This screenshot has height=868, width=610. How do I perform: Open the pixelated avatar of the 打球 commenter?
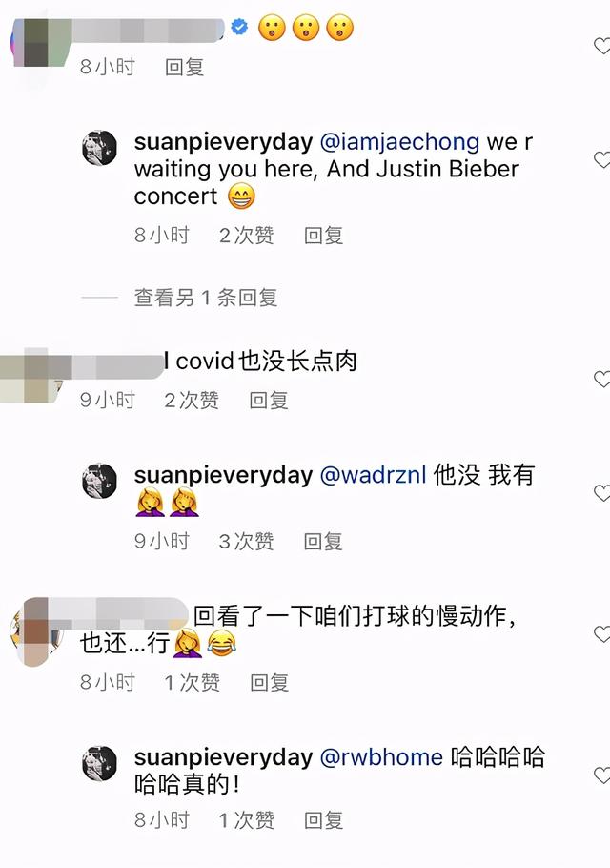point(34,631)
